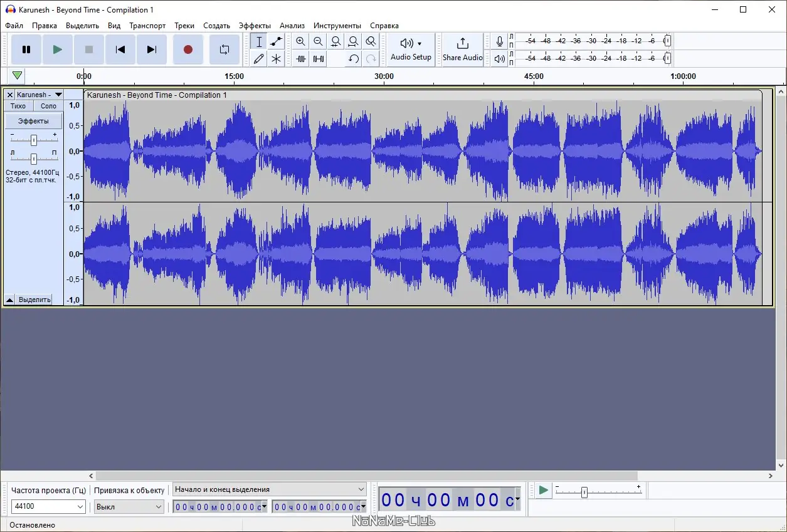Click the Undo arrow icon

coord(354,59)
